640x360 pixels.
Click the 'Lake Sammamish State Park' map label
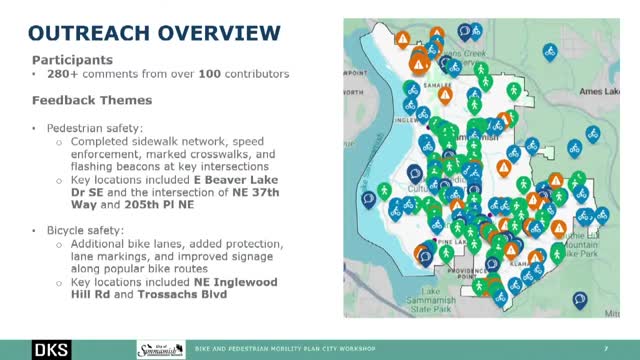(431, 300)
